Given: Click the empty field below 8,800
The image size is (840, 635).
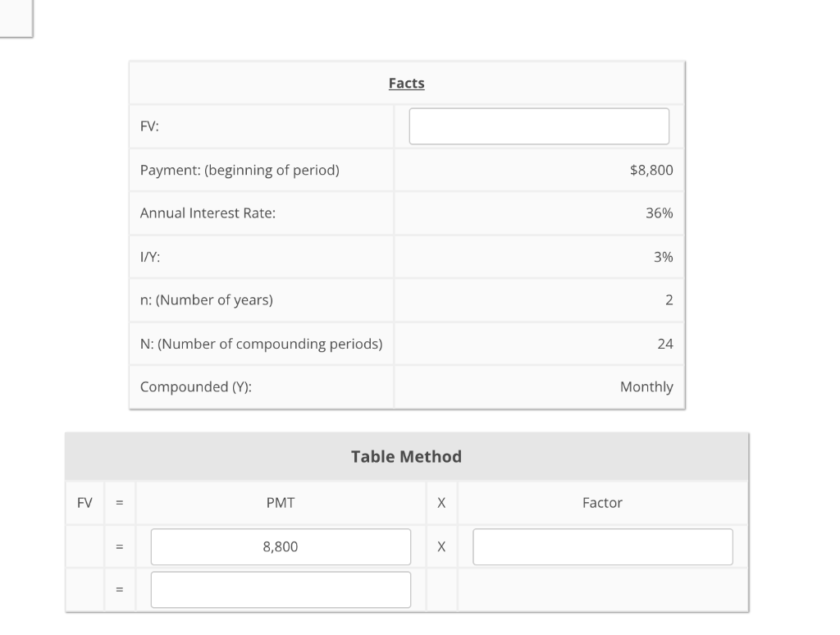Looking at the screenshot, I should (280, 589).
